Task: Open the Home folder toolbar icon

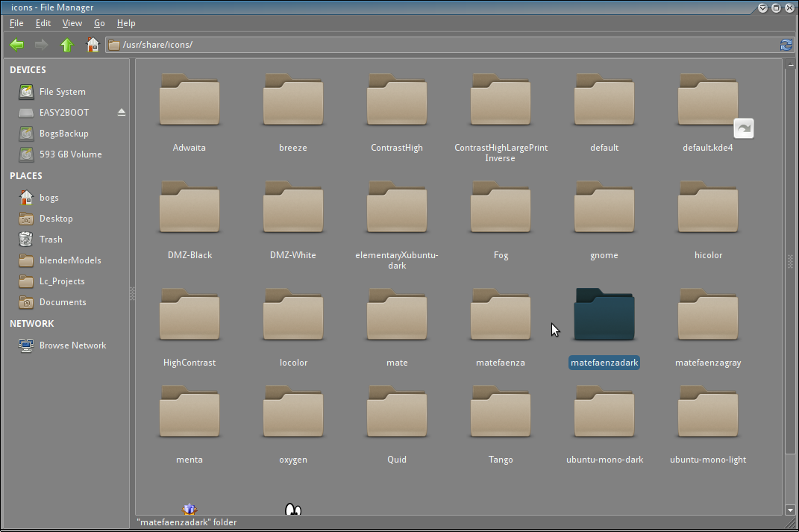Action: pos(93,45)
